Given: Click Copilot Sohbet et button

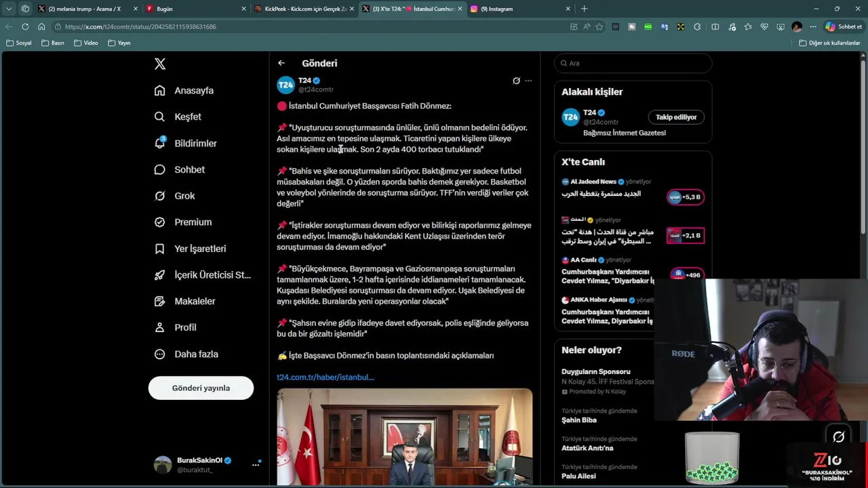Looking at the screenshot, I should (844, 26).
